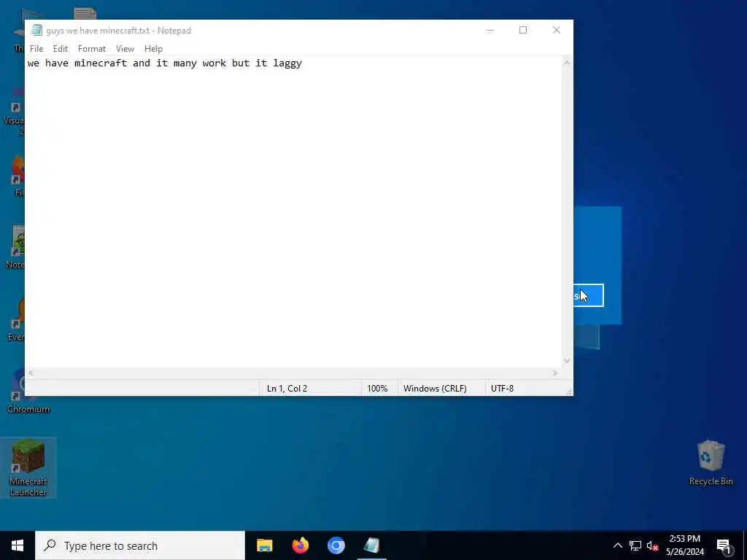Screen dimensions: 747x560
Task: Open the muted volume tray icon
Action: coord(653,545)
